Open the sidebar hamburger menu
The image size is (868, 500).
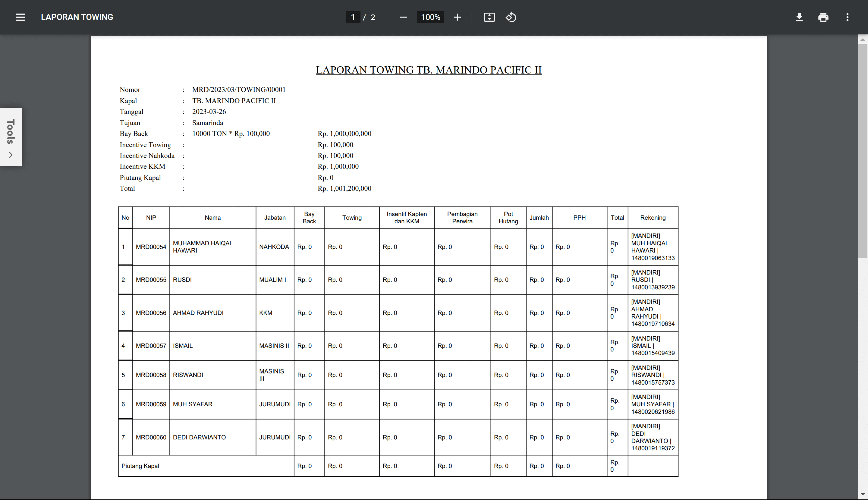(20, 17)
